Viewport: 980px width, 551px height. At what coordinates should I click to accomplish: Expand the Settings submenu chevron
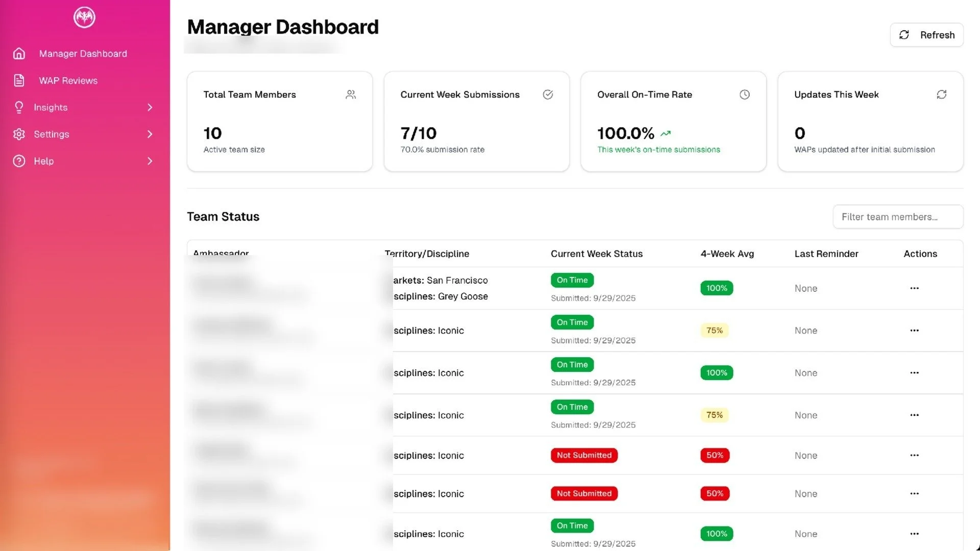click(x=150, y=134)
